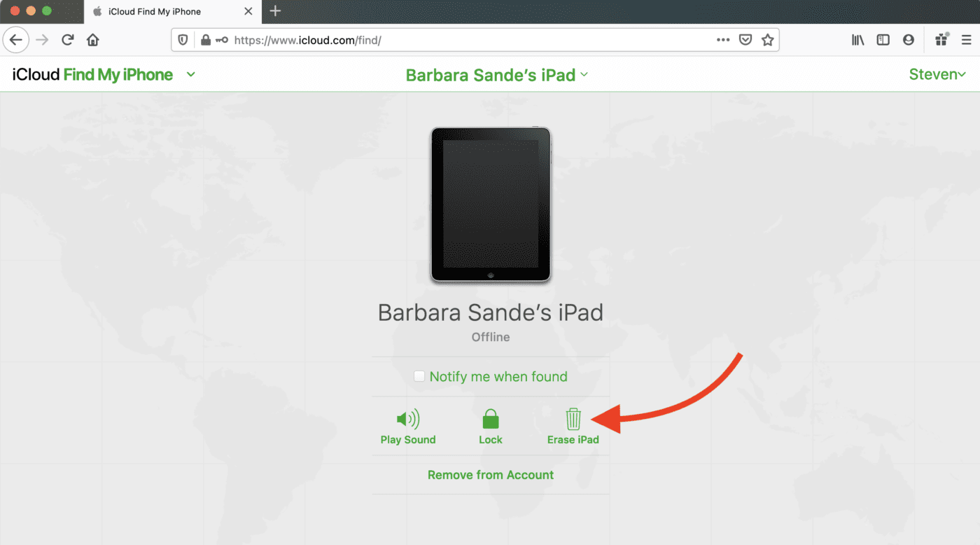Toggle the sidebar view icon
Screen dimensions: 980x545
click(x=883, y=40)
